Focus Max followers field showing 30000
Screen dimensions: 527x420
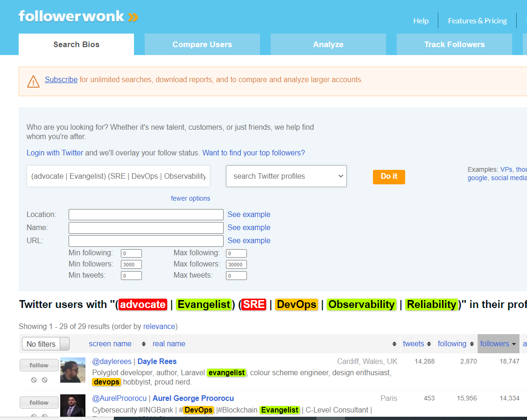click(236, 265)
